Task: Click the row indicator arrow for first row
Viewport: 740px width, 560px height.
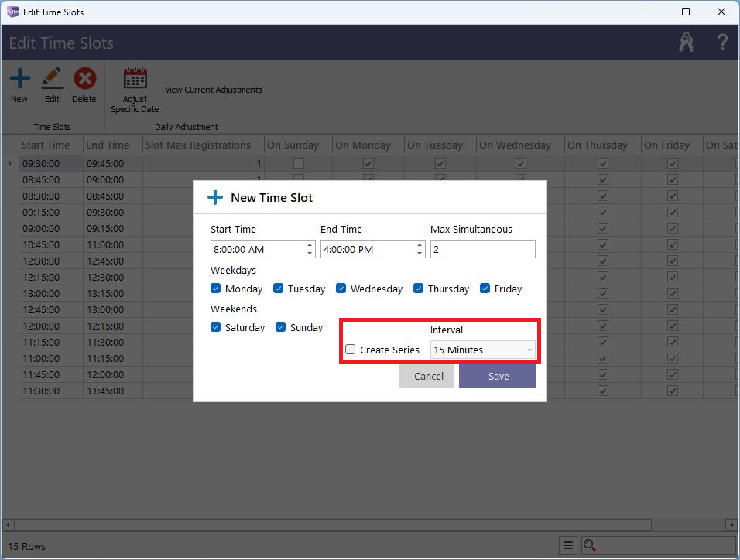Action: click(10, 164)
